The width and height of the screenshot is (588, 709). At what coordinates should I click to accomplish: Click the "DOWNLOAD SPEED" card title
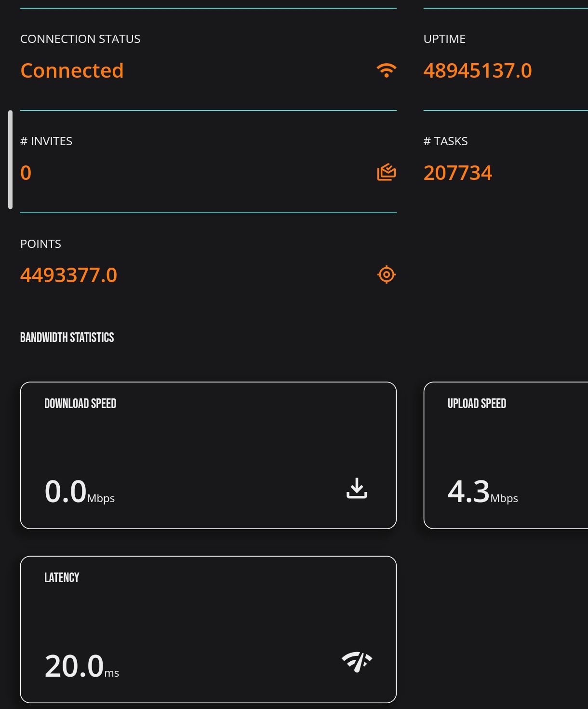pos(80,403)
